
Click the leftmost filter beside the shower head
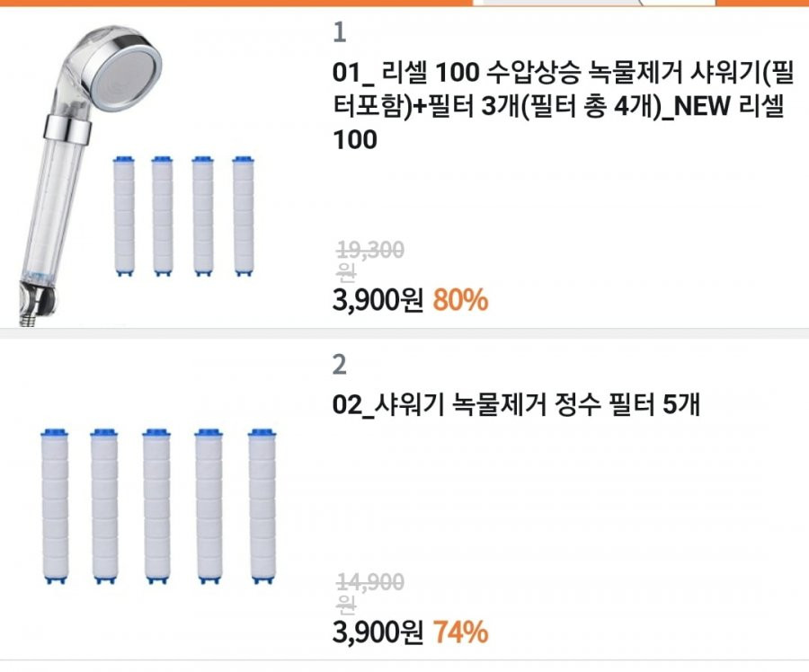point(124,216)
